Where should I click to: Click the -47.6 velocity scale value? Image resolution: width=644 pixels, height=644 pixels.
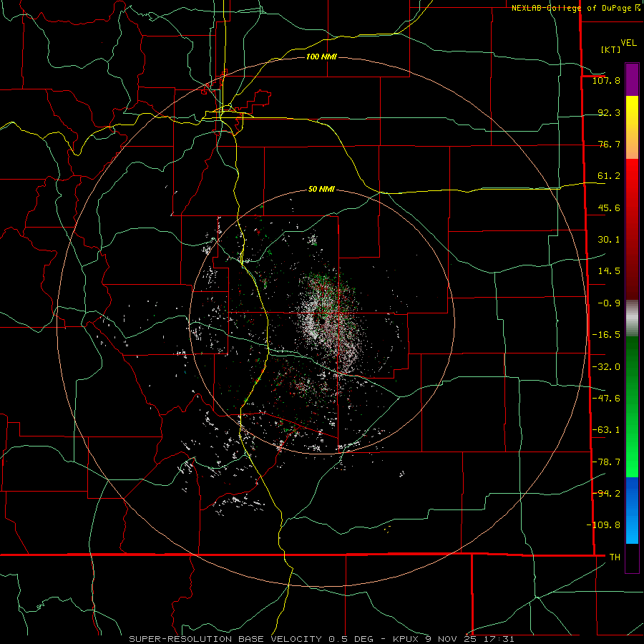pos(606,399)
